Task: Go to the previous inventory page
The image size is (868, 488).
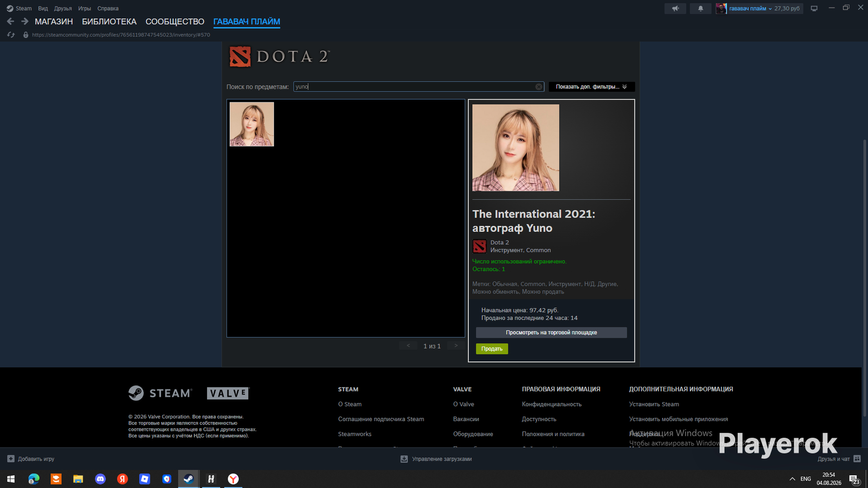Action: (x=408, y=346)
